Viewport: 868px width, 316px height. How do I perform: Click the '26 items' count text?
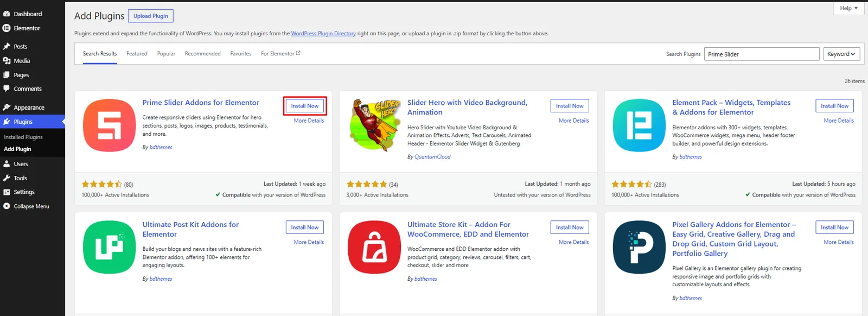854,81
